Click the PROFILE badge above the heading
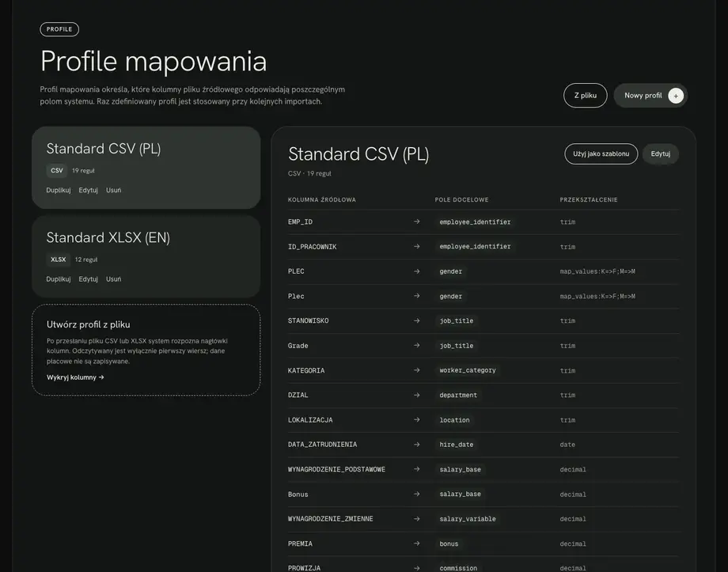The width and height of the screenshot is (728, 572). 59,29
